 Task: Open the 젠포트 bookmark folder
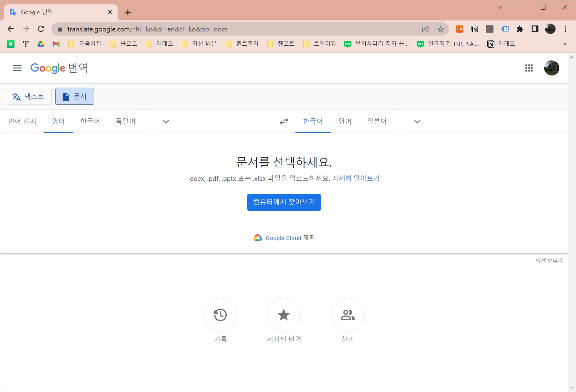(x=281, y=44)
